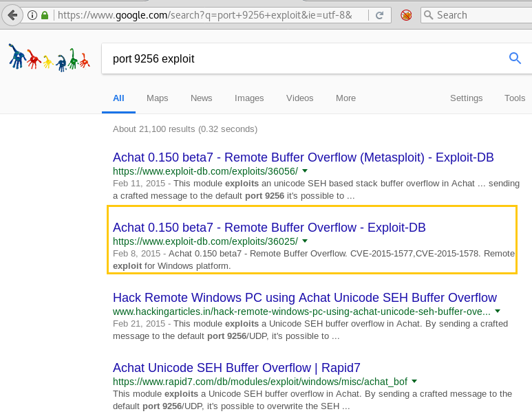
Task: Click the www.hackingarticles.in URL
Action: [301, 311]
